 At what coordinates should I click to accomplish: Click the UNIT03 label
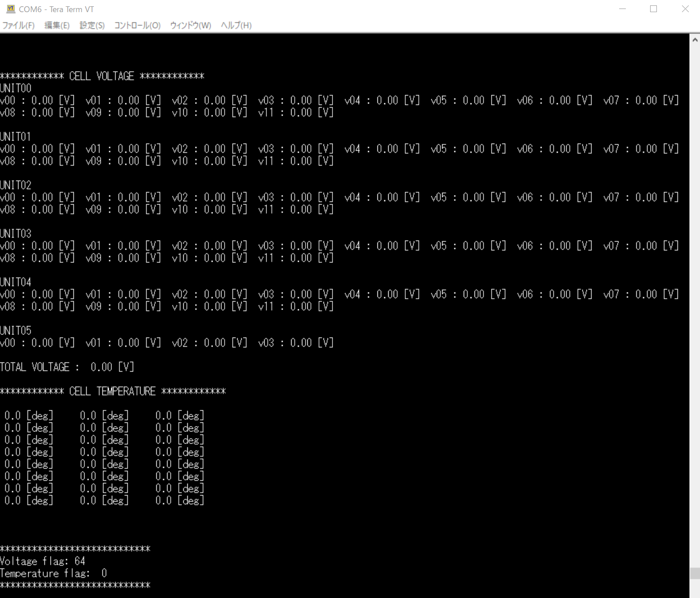click(16, 233)
